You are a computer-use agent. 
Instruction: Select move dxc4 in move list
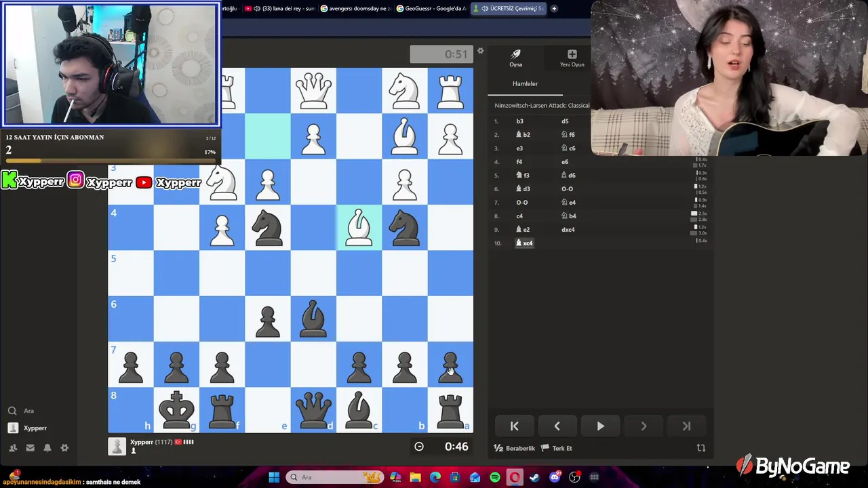pyautogui.click(x=568, y=229)
